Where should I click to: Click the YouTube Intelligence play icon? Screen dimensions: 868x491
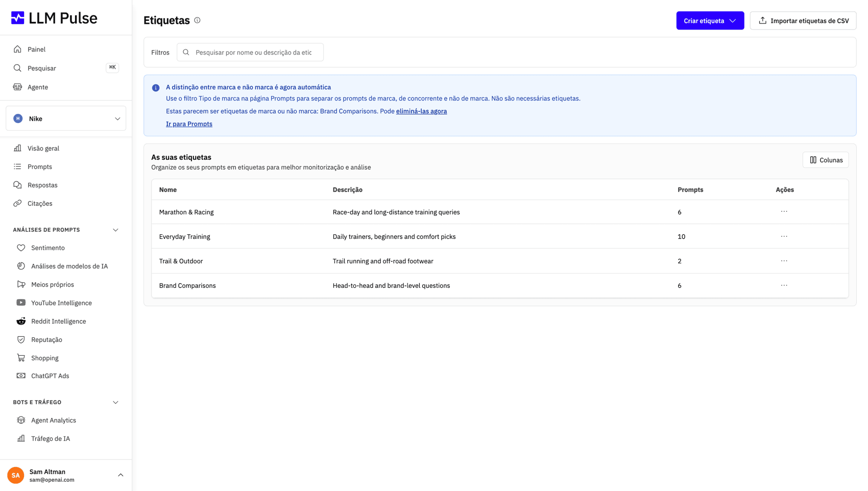21,303
